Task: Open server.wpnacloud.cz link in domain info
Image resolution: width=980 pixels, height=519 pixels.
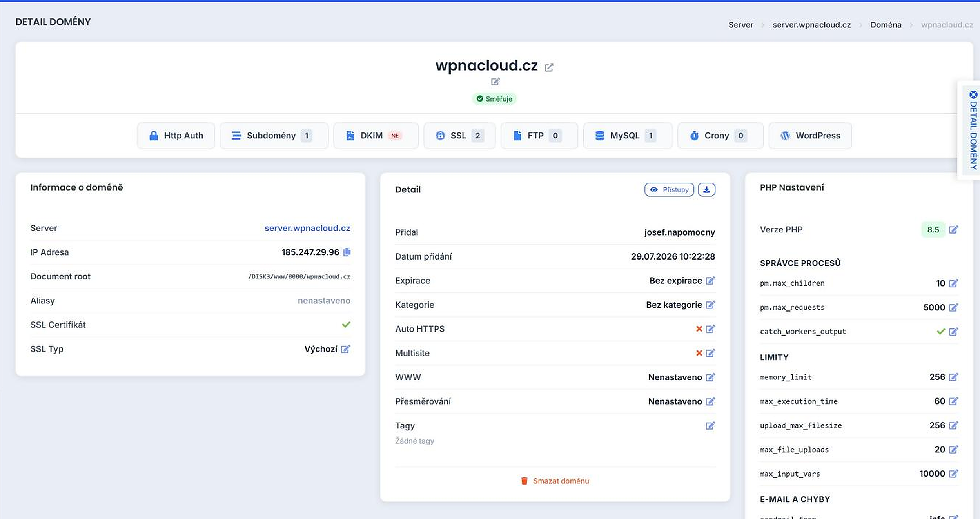Action: click(307, 228)
